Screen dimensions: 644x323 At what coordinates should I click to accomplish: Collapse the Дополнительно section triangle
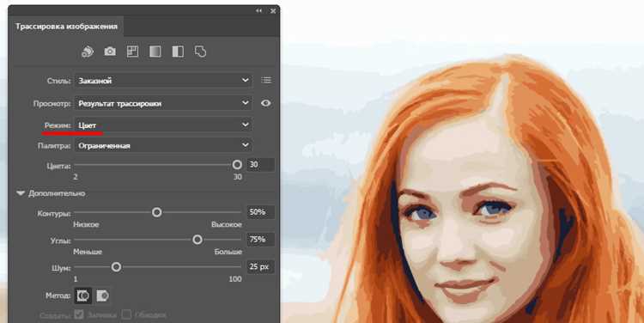[21, 193]
